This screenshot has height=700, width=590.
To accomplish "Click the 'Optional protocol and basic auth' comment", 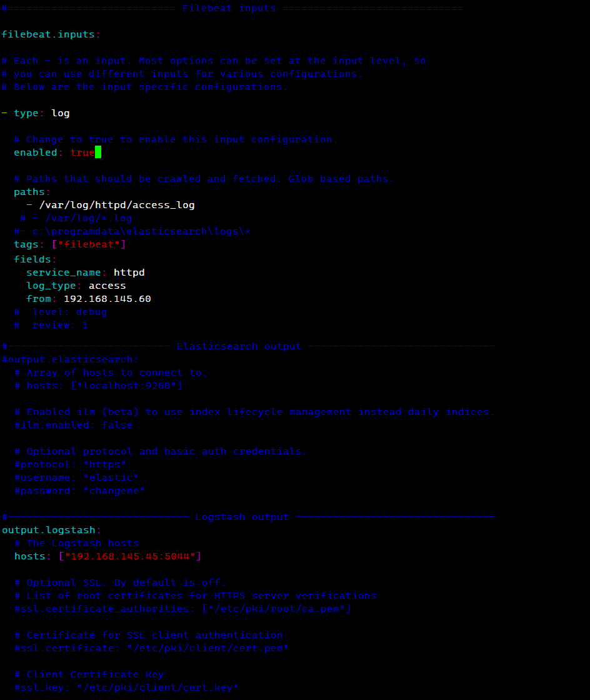I will (x=161, y=451).
